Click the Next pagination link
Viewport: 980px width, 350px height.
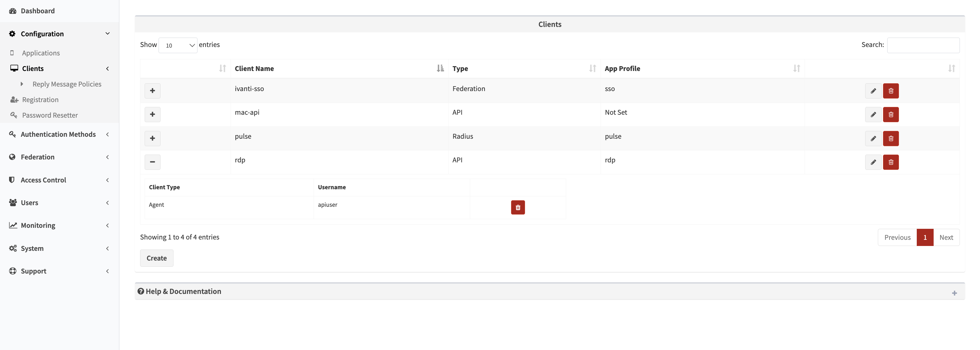point(947,237)
